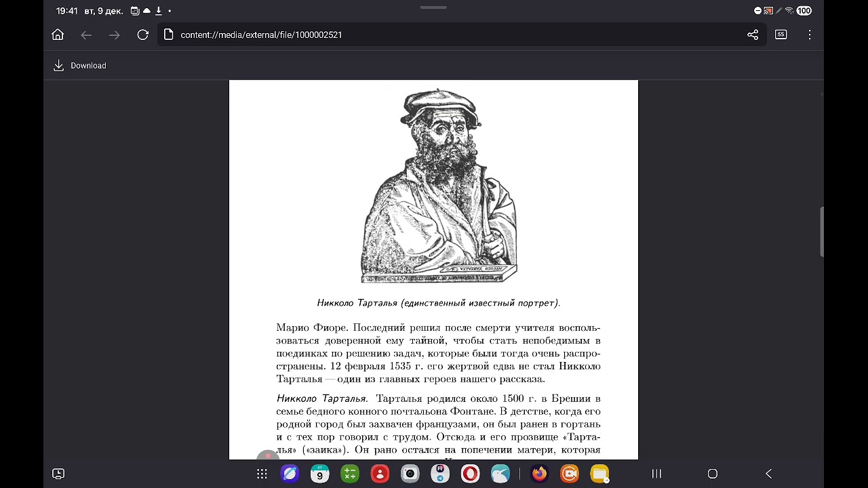Tap the clock showing 19:41
Screen dimensions: 868x488
click(x=67, y=11)
